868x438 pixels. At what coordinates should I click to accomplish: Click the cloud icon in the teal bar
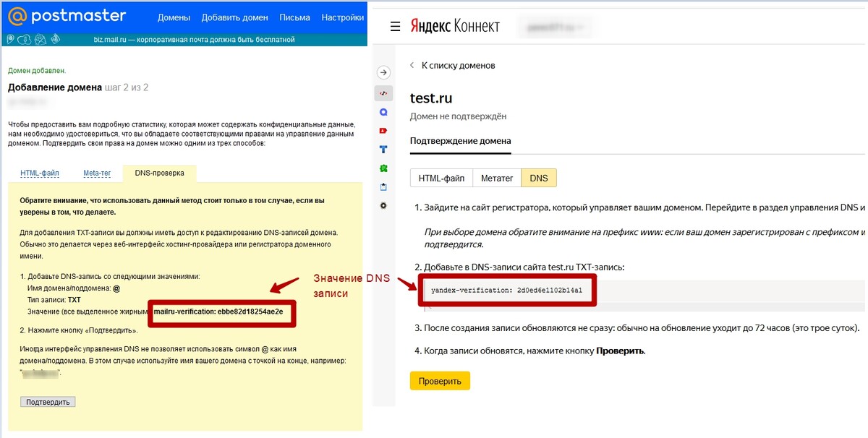point(25,39)
